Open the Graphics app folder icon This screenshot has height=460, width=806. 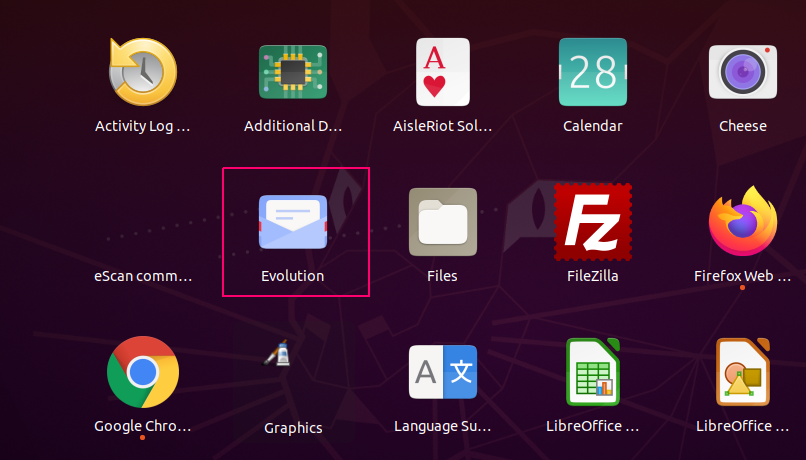click(x=278, y=353)
